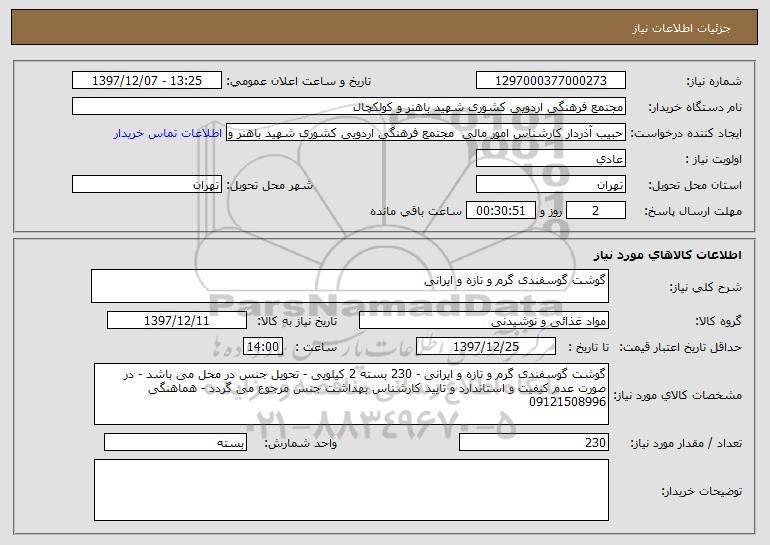Click the واحد شمارش field بسته
Image resolution: width=770 pixels, height=545 pixels.
(175, 442)
